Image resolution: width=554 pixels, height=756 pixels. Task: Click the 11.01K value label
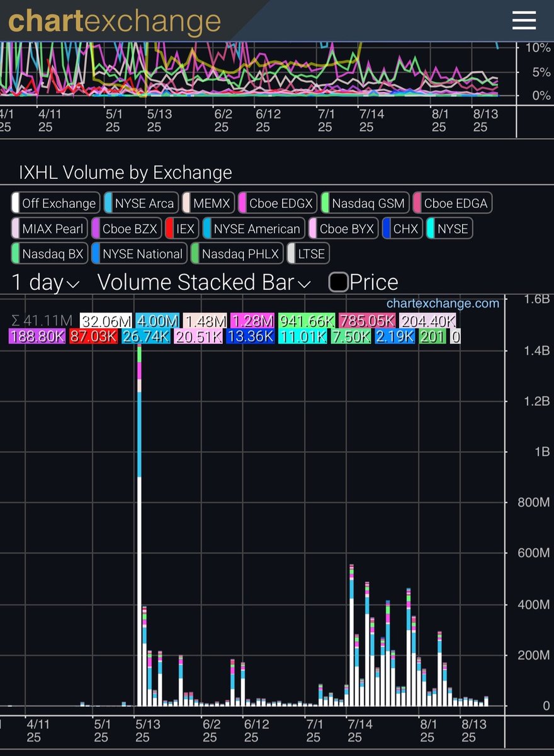303,336
